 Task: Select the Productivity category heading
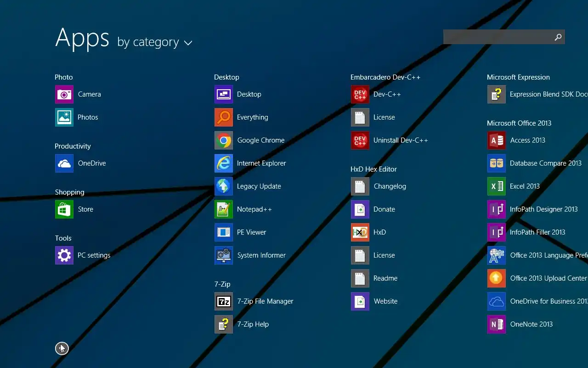pyautogui.click(x=73, y=146)
